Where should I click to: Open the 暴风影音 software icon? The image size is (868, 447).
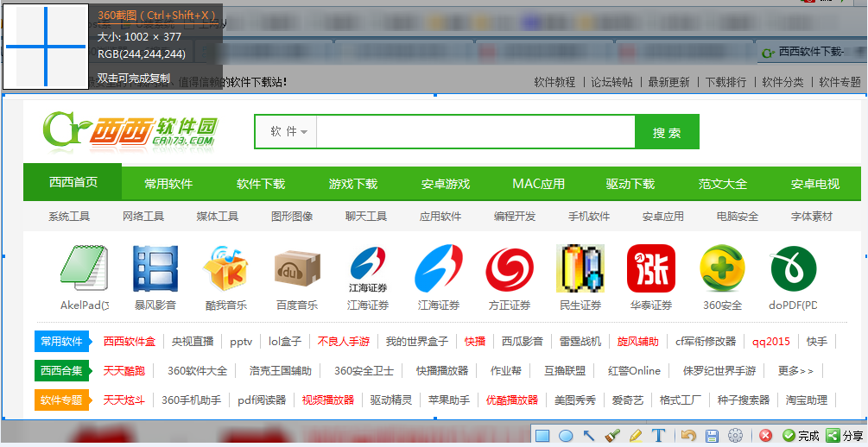155,269
